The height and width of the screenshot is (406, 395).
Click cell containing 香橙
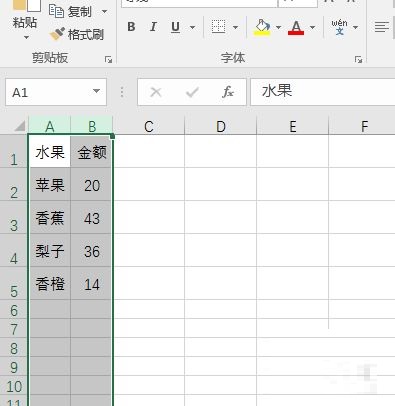(50, 283)
